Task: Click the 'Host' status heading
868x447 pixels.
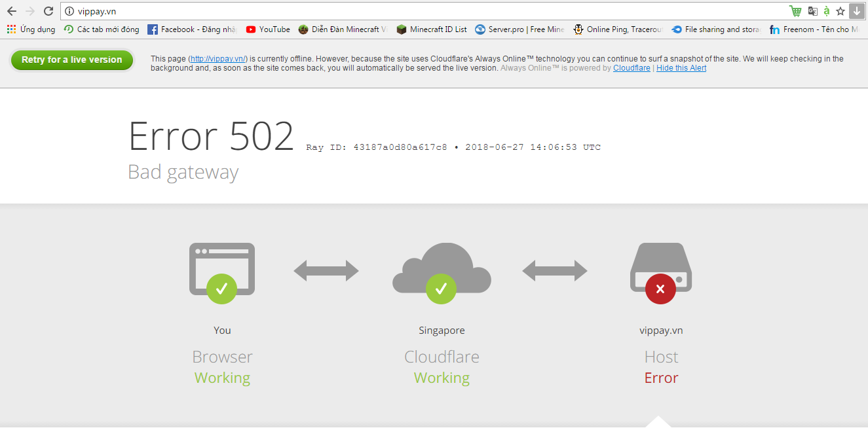Action: (661, 357)
